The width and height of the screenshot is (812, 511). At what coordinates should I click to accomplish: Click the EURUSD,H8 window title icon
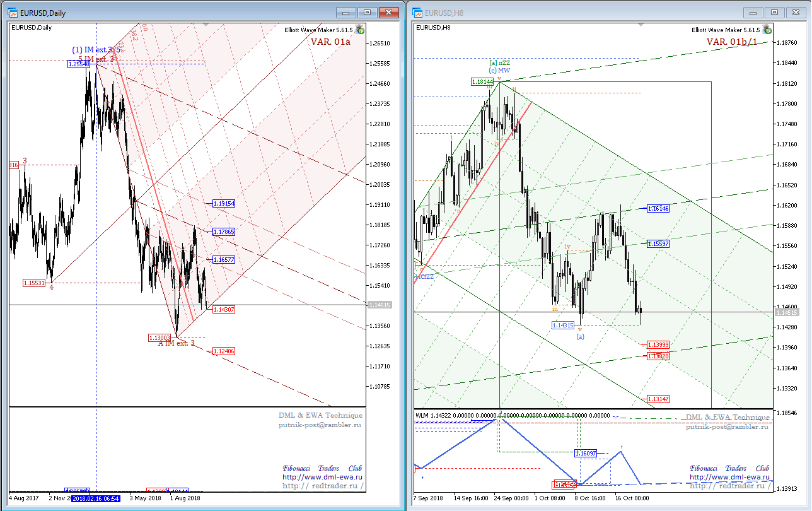[x=417, y=12]
